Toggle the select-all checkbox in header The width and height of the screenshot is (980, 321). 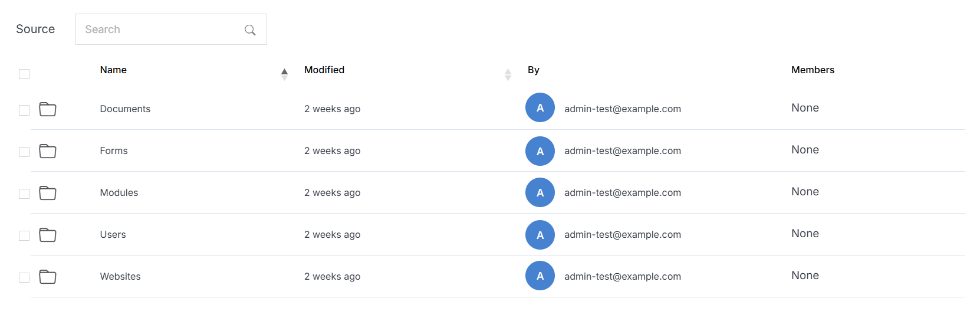pos(24,74)
